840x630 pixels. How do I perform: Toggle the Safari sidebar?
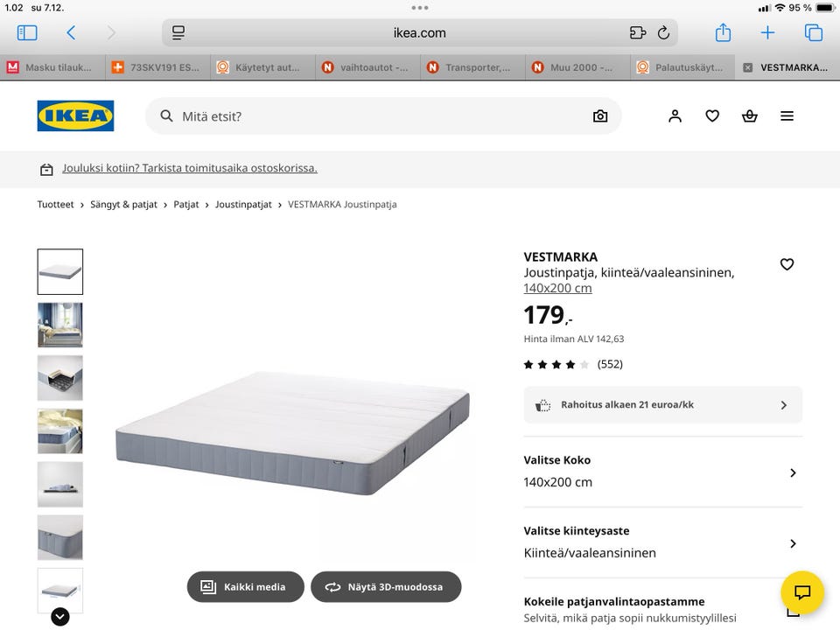[x=27, y=33]
